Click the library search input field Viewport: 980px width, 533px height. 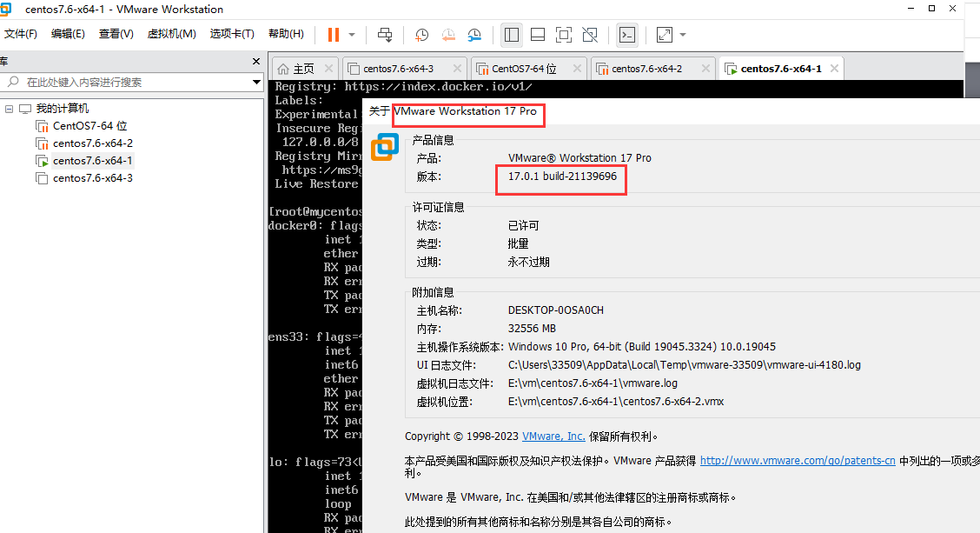(x=125, y=82)
